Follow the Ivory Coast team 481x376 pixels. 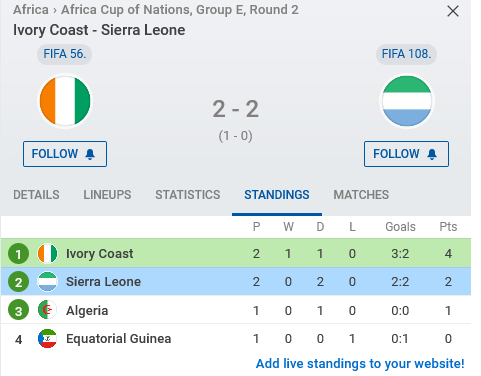(65, 154)
